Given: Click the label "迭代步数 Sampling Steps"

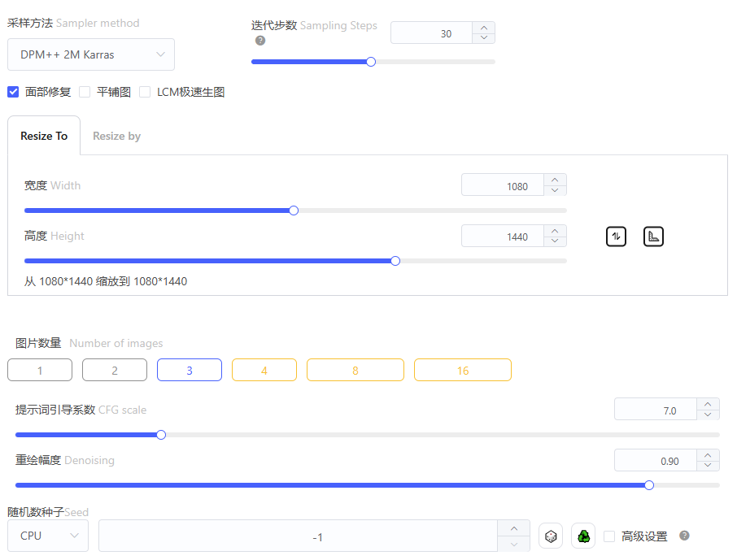Looking at the screenshot, I should pyautogui.click(x=314, y=25).
